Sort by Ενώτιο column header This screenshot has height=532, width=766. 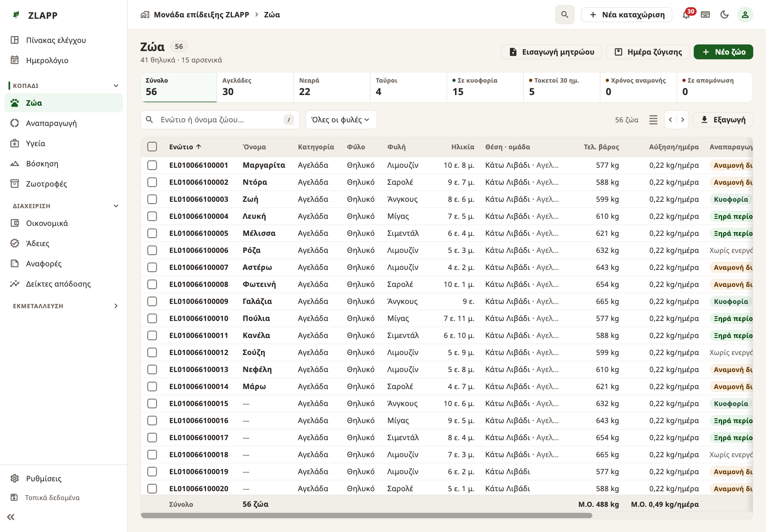pyautogui.click(x=185, y=147)
